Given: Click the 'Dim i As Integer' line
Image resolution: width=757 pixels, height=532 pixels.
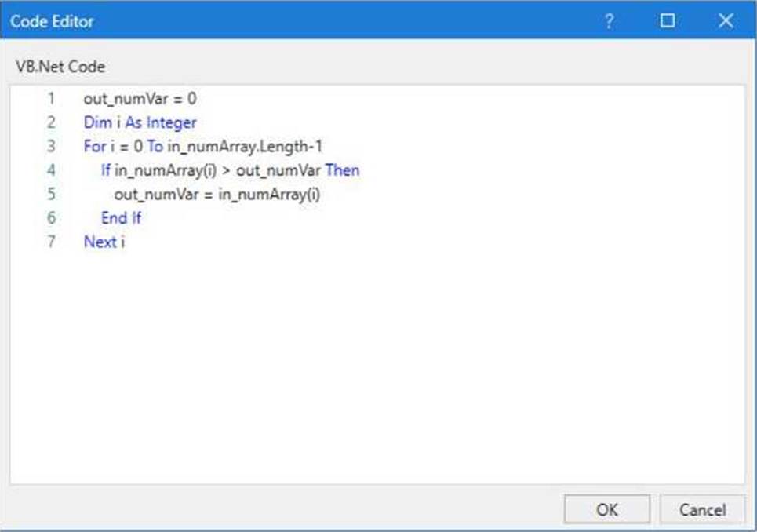Looking at the screenshot, I should [x=140, y=122].
